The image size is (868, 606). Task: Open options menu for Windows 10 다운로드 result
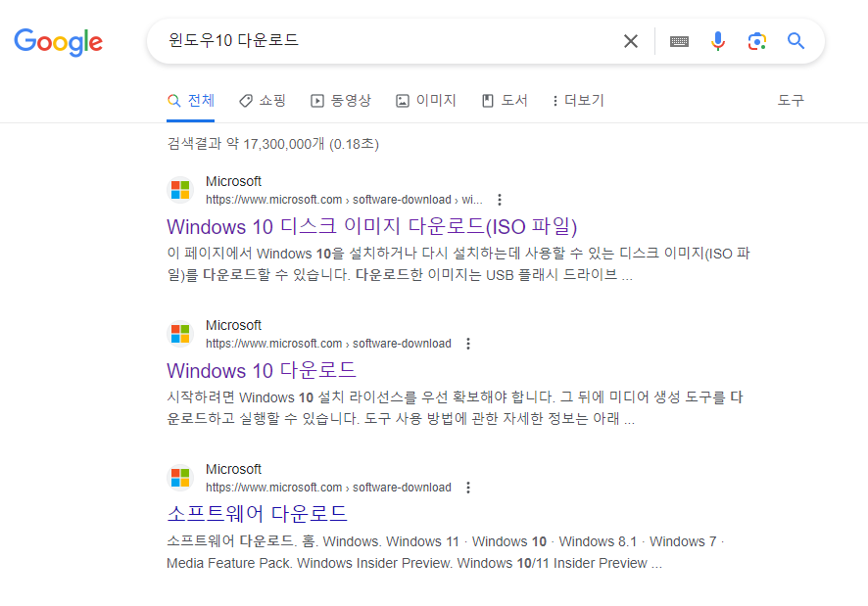point(468,344)
